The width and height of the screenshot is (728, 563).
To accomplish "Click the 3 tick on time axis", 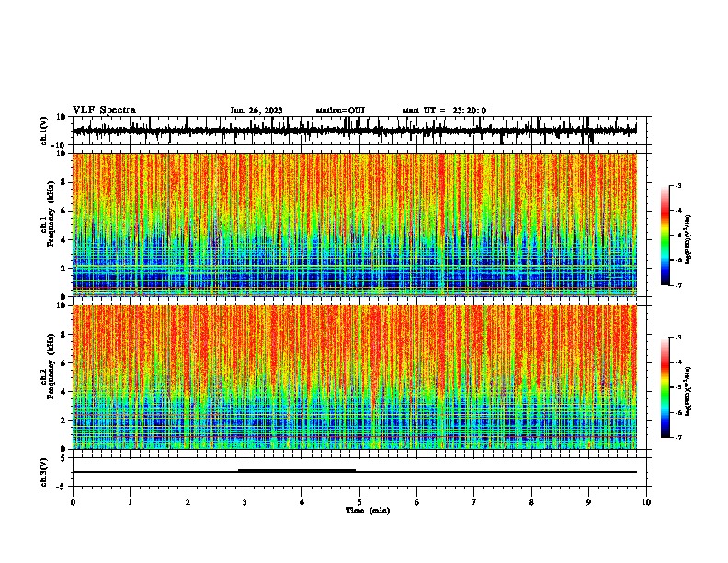I will pyautogui.click(x=245, y=502).
